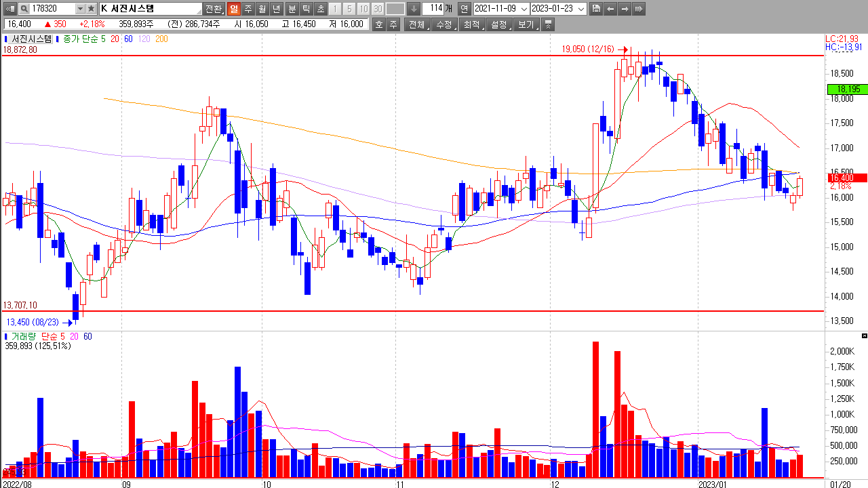
Task: Collapse the toolbar with the double-chevron icon
Action: click(x=549, y=24)
